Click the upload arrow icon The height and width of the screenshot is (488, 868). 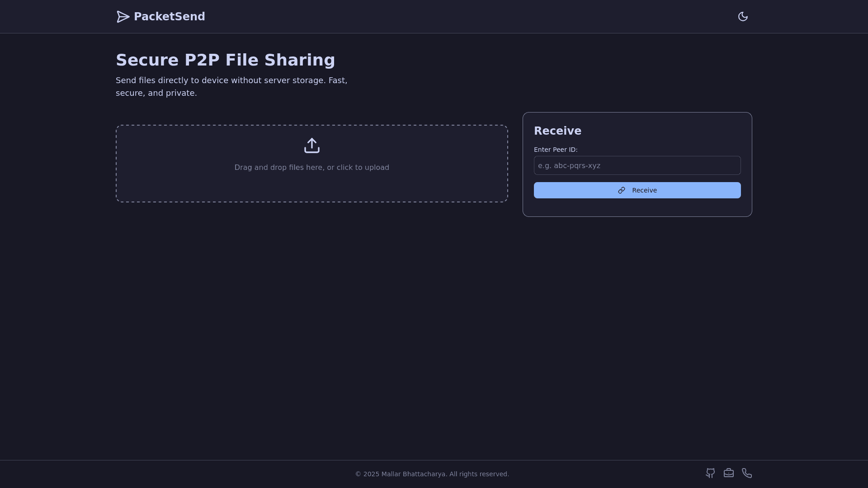[311, 145]
